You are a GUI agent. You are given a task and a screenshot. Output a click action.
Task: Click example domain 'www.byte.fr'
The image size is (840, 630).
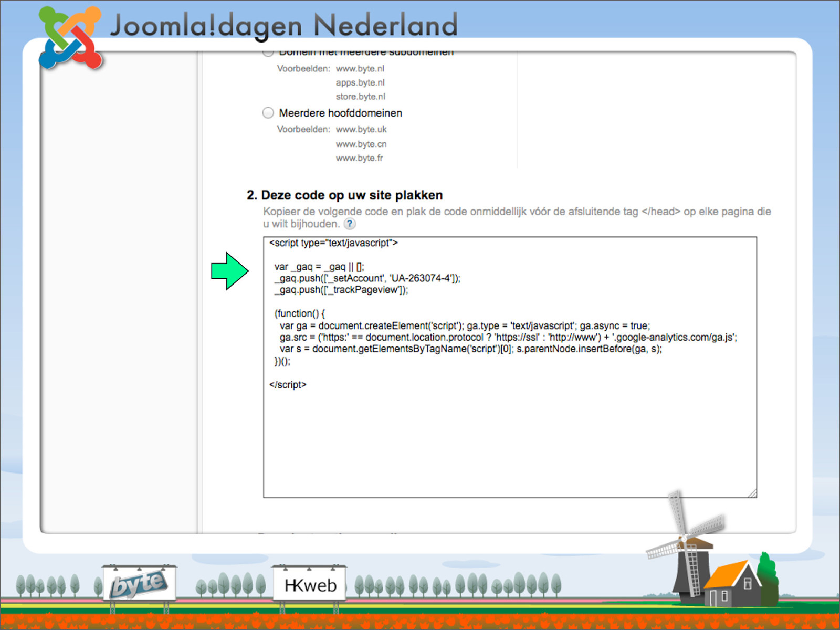360,158
